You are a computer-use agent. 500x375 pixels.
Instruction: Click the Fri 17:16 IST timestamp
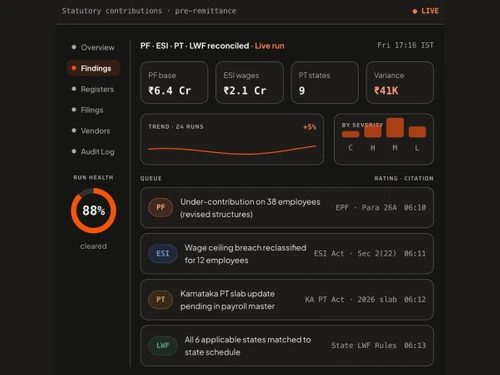(x=405, y=45)
